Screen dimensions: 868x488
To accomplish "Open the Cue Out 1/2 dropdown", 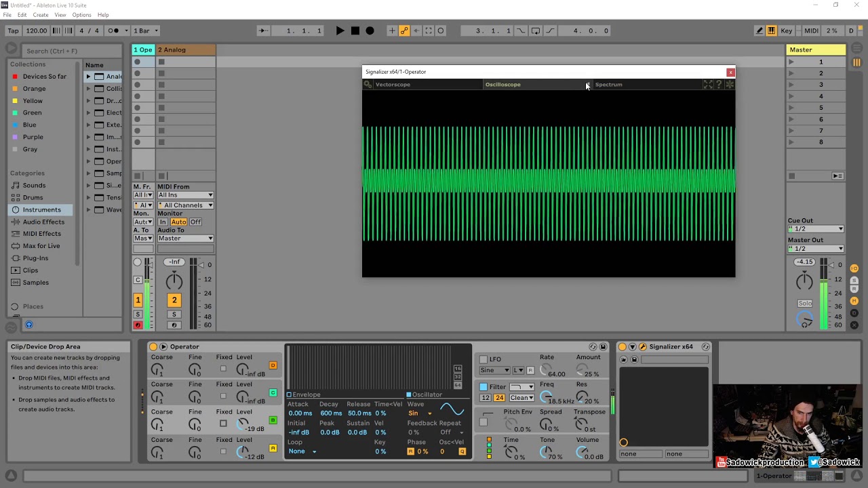I will pyautogui.click(x=816, y=229).
